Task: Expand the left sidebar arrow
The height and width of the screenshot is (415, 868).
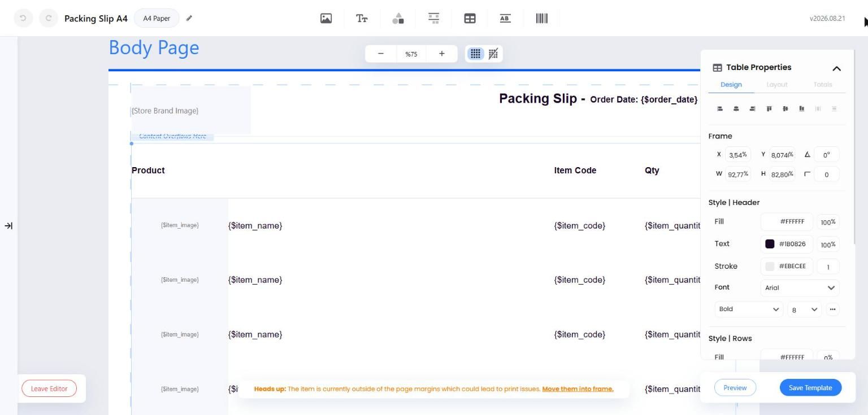Action: (x=8, y=226)
